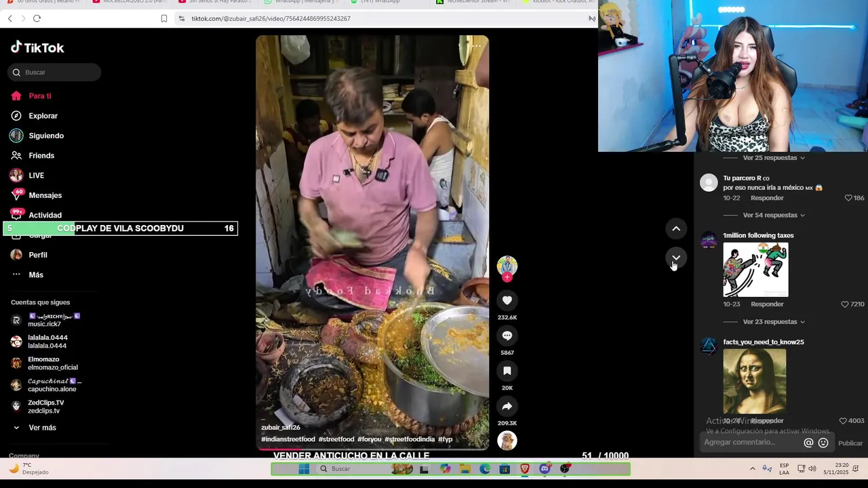Like facts_you_need_to_know25 comment heart

pyautogui.click(x=843, y=421)
